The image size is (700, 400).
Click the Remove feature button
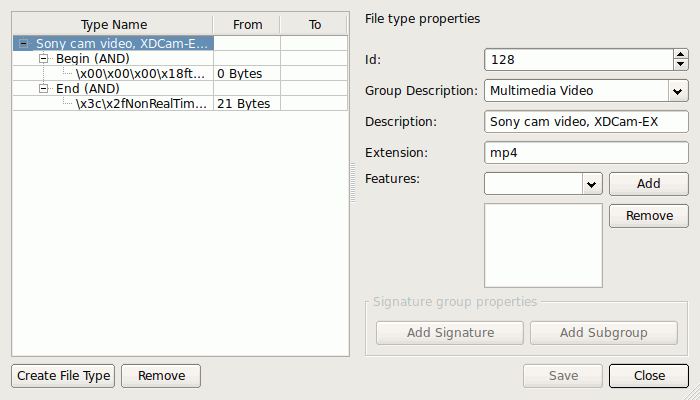click(x=649, y=216)
